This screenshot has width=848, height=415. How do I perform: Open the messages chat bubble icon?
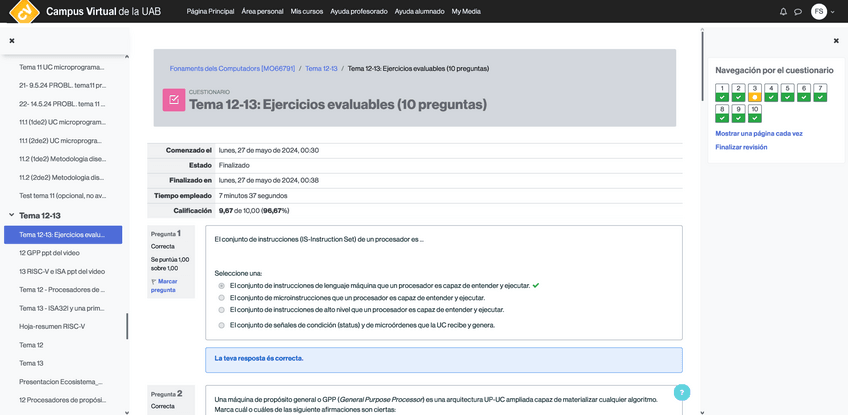[798, 12]
